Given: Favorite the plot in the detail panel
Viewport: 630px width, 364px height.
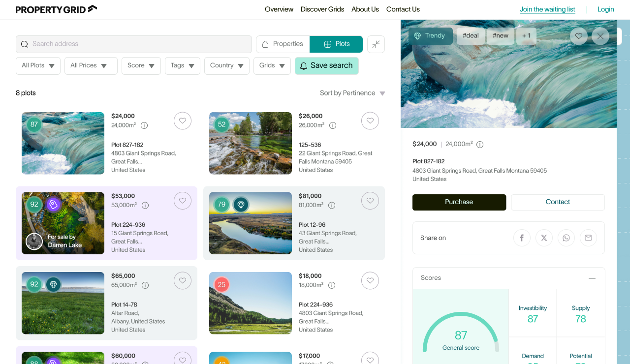Looking at the screenshot, I should [x=579, y=36].
